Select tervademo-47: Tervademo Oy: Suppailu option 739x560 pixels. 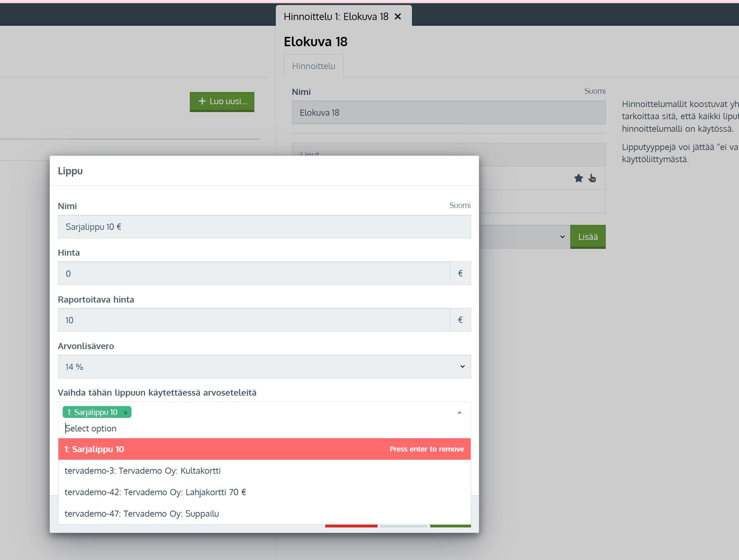pyautogui.click(x=264, y=513)
